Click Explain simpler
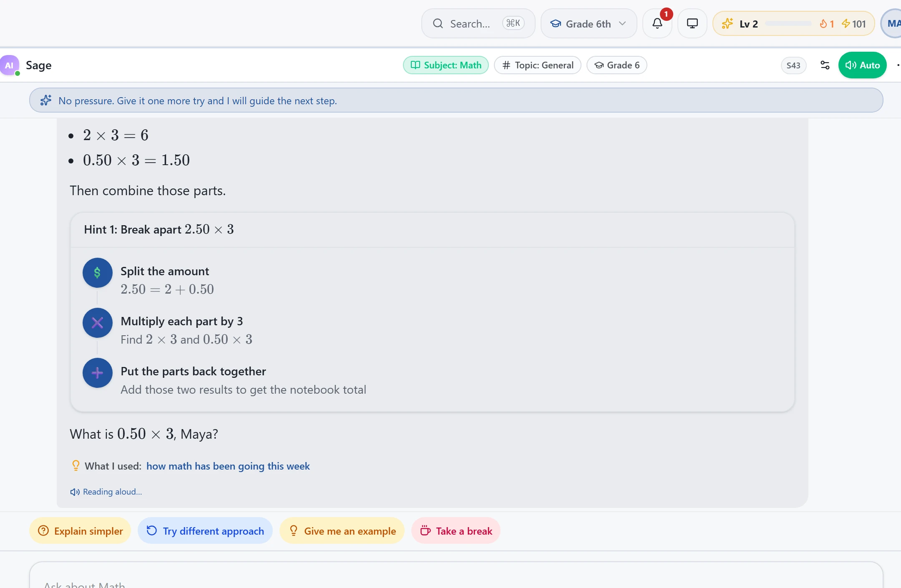This screenshot has height=588, width=901. tap(80, 531)
